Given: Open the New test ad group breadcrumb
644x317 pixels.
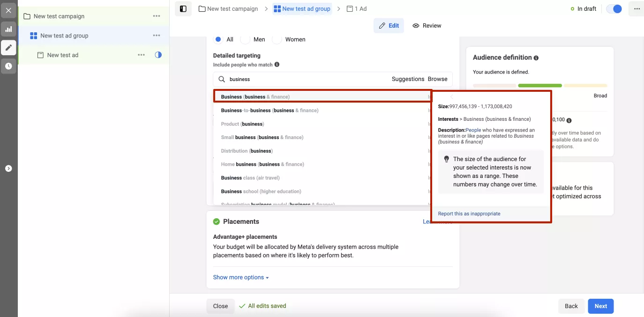Looking at the screenshot, I should pos(302,9).
